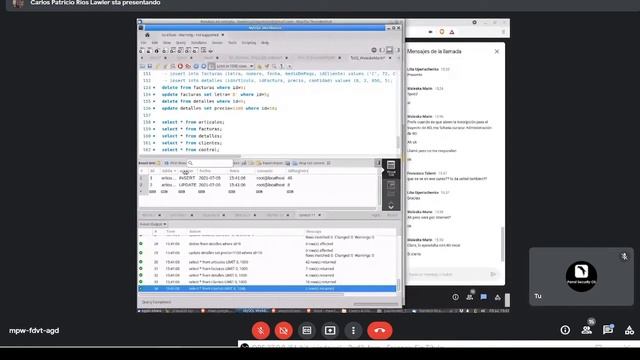The width and height of the screenshot is (640, 360).
Task: Click output row 'select * from articulos LIMIT'
Action: pos(267,262)
